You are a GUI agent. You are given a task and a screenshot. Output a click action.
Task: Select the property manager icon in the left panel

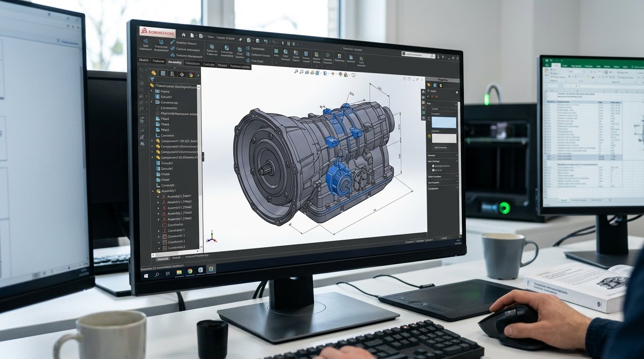click(x=163, y=73)
